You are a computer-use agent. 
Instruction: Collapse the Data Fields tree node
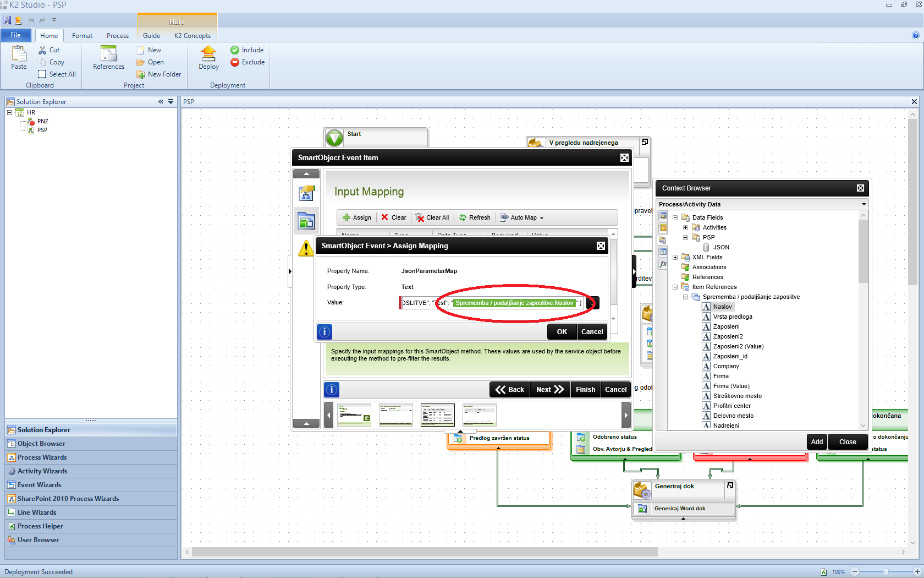(675, 217)
